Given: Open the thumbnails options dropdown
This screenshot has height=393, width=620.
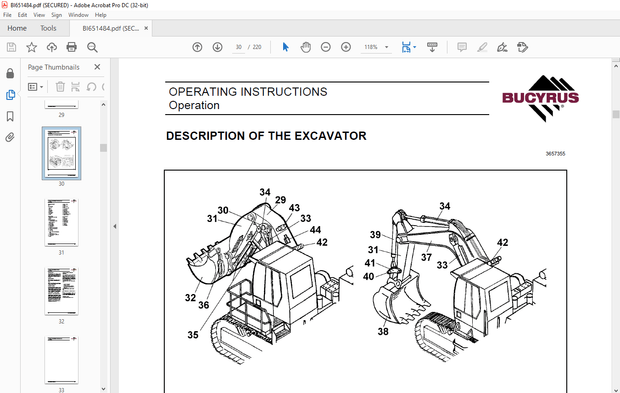Looking at the screenshot, I should (x=36, y=87).
